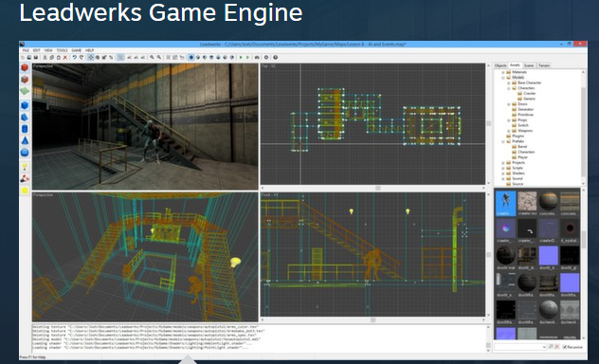Click the Open file toolbar icon
Image resolution: width=599 pixels, height=364 pixels.
(29, 57)
